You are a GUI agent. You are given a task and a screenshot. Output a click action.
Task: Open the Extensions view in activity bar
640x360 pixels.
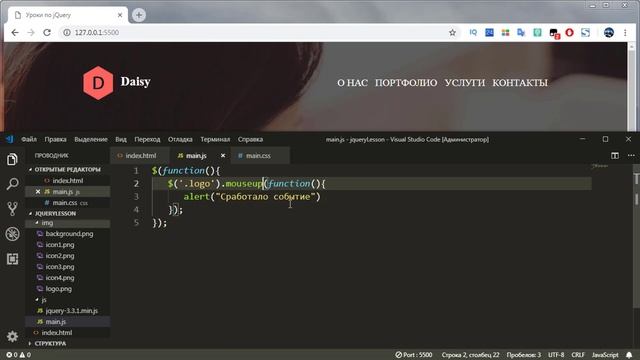(x=12, y=259)
